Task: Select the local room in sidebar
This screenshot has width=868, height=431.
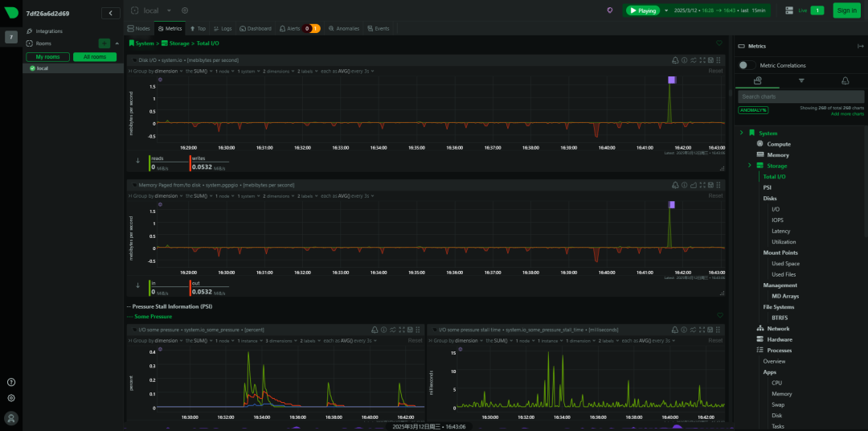Action: 73,68
